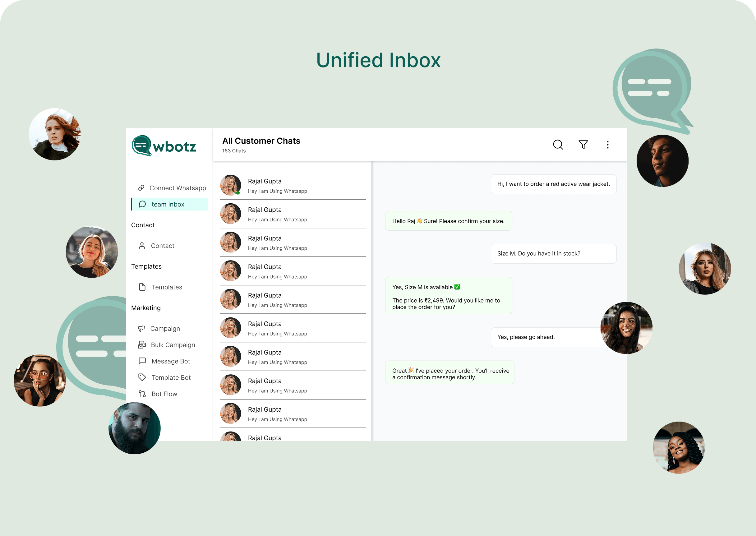This screenshot has width=756, height=536.
Task: Click the search magnifier icon
Action: coord(558,145)
